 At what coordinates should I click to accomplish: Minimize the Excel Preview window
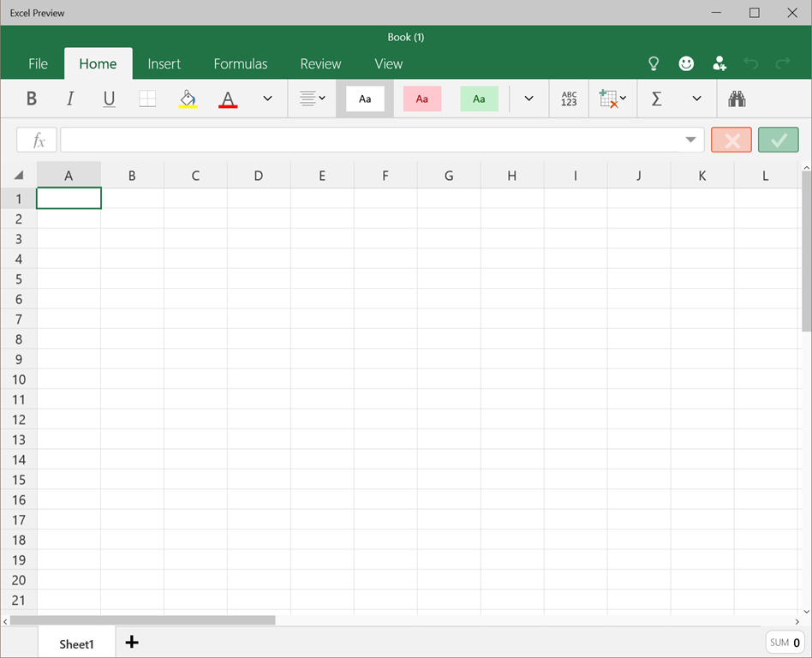pos(717,13)
